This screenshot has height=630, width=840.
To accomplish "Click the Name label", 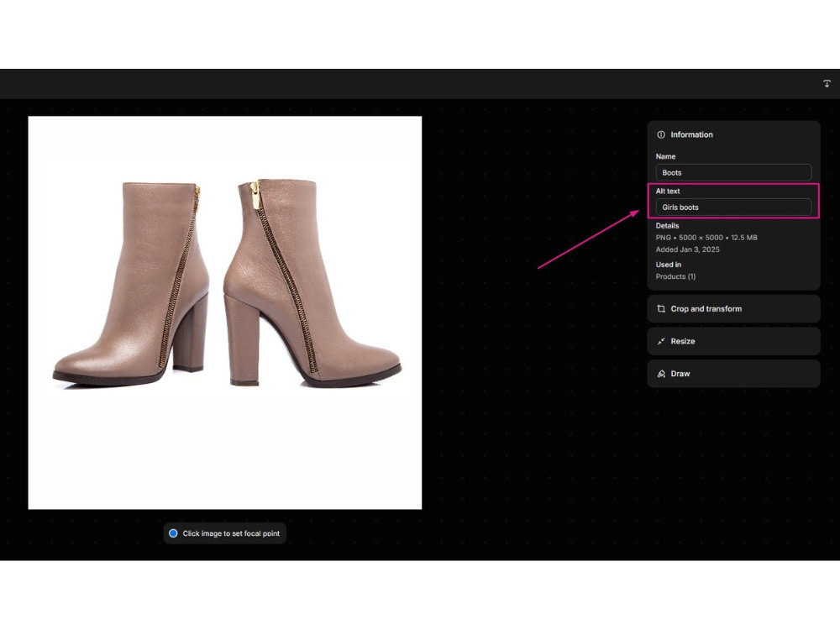I will [665, 156].
